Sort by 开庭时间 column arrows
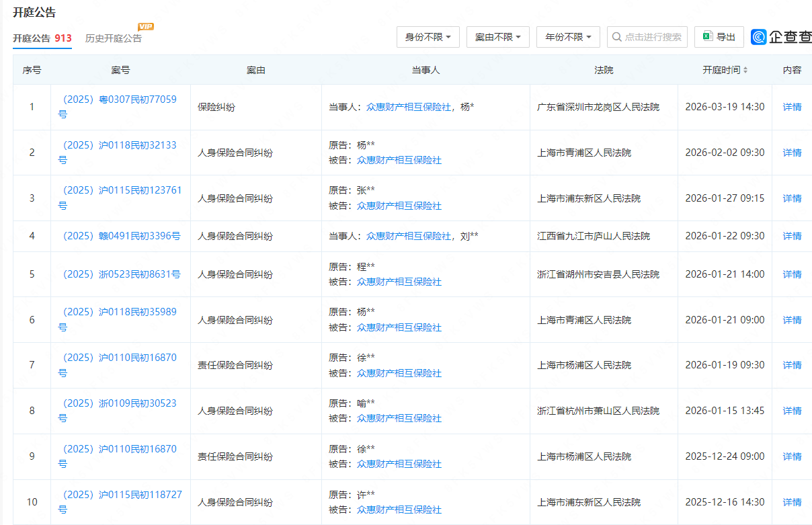This screenshot has height=525, width=812. pyautogui.click(x=745, y=70)
